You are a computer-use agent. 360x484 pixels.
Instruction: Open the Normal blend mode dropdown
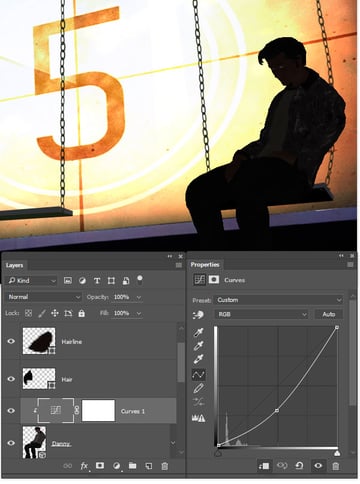click(44, 297)
